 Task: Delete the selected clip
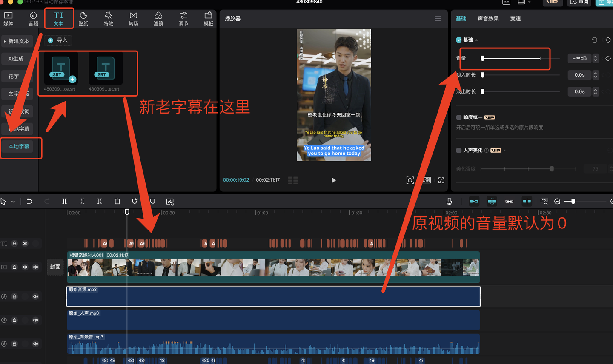tap(117, 201)
